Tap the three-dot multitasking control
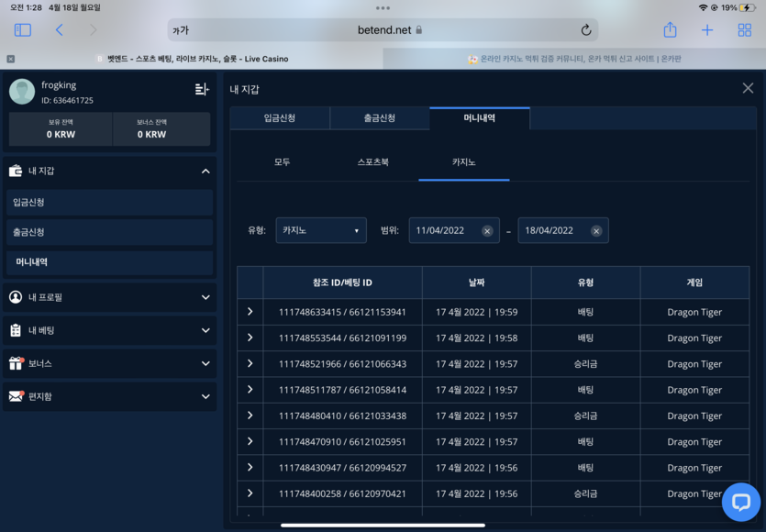The image size is (766, 532). [383, 8]
